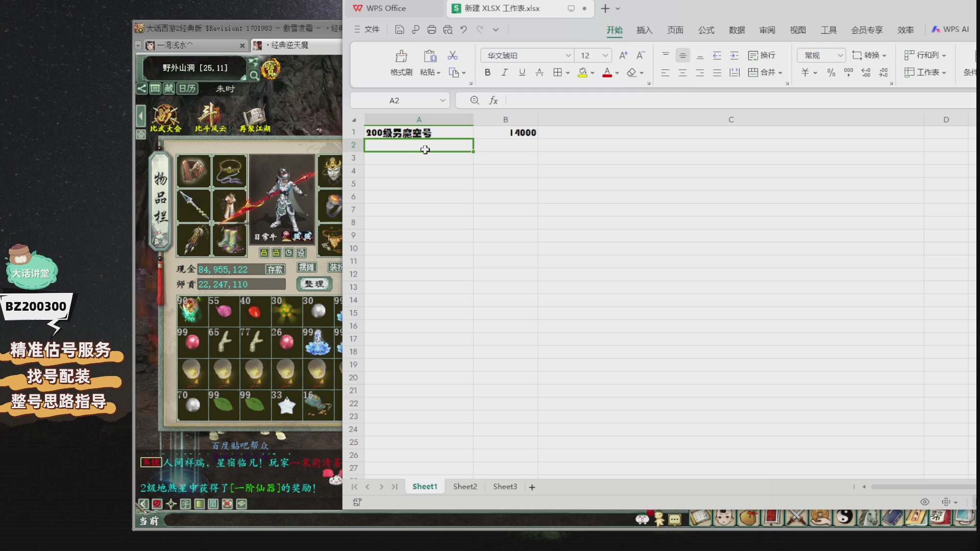Click the crossed swords icon in the game bottom bar
This screenshot has width=980, height=551.
click(x=796, y=518)
